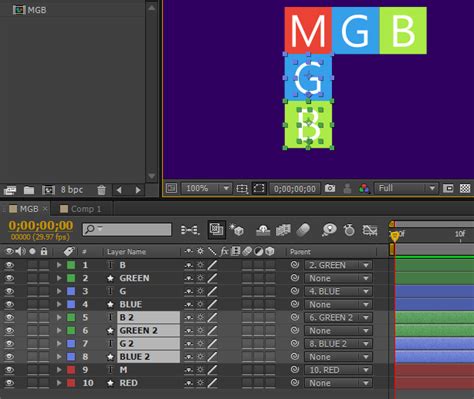Open color depth setting 8 bpc
The image size is (474, 399).
tap(72, 190)
